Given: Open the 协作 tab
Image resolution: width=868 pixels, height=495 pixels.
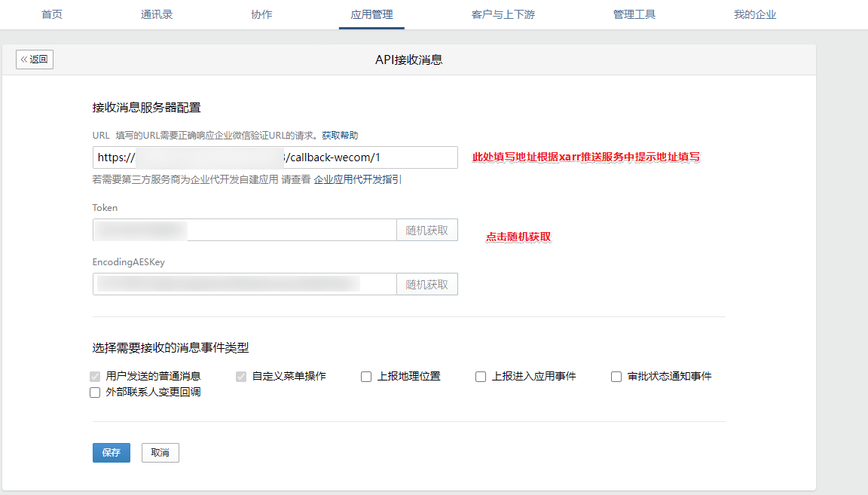Looking at the screenshot, I should (x=261, y=14).
